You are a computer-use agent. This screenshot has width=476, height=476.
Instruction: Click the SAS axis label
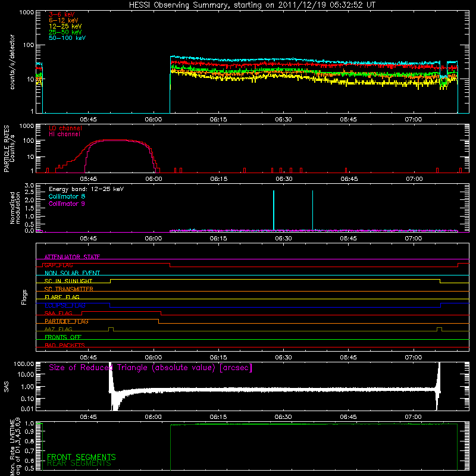point(6,386)
